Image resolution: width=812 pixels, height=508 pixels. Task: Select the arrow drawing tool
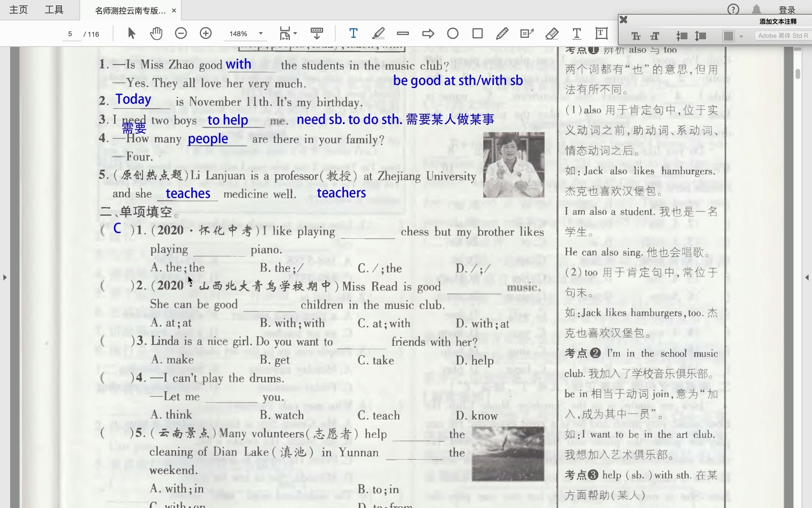(428, 34)
